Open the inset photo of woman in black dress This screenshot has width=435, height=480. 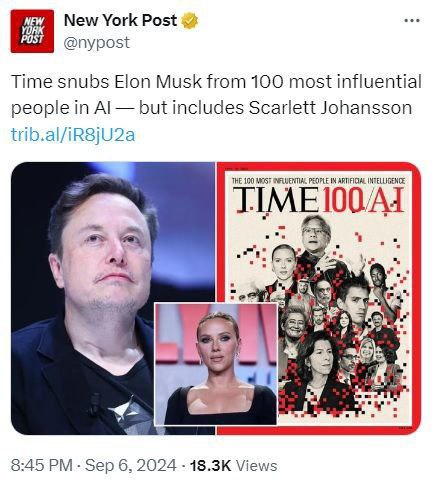[216, 364]
